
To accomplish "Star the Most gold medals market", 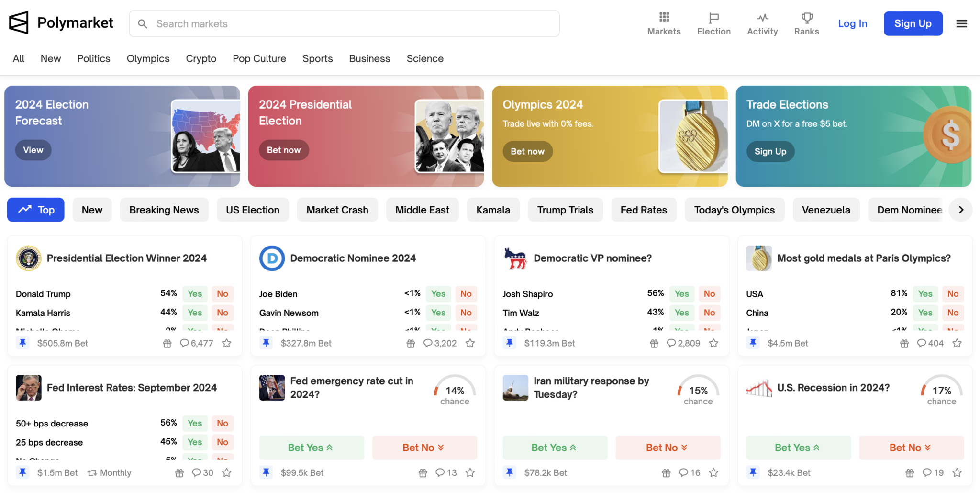I will coord(957,343).
